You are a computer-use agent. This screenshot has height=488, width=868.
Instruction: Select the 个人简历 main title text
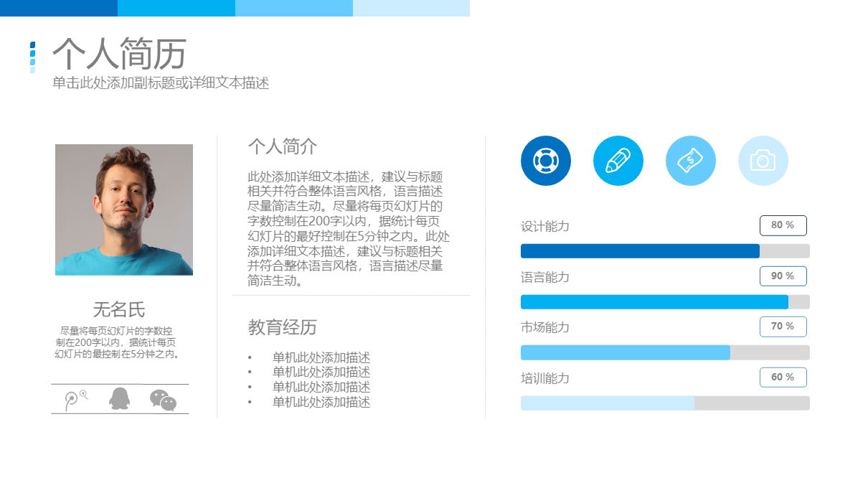[x=119, y=54]
